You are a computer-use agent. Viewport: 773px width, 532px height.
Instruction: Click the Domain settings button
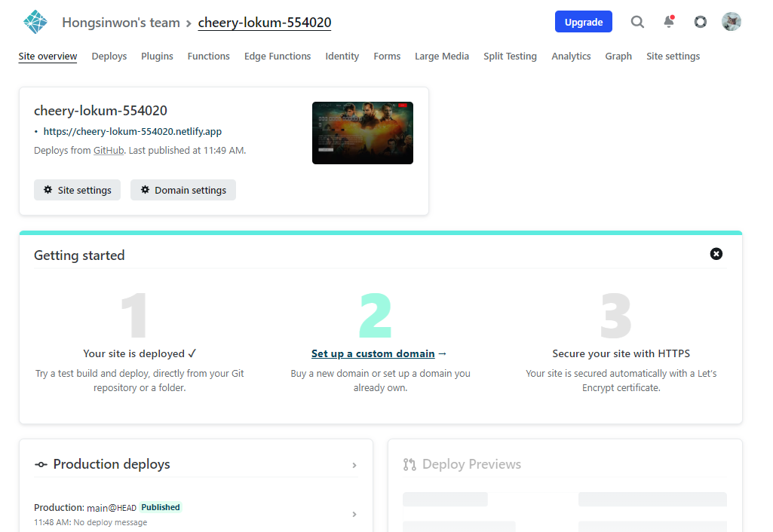183,190
